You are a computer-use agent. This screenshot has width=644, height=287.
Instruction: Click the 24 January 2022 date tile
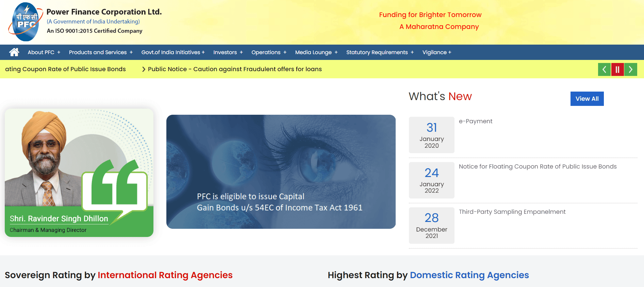click(x=432, y=180)
